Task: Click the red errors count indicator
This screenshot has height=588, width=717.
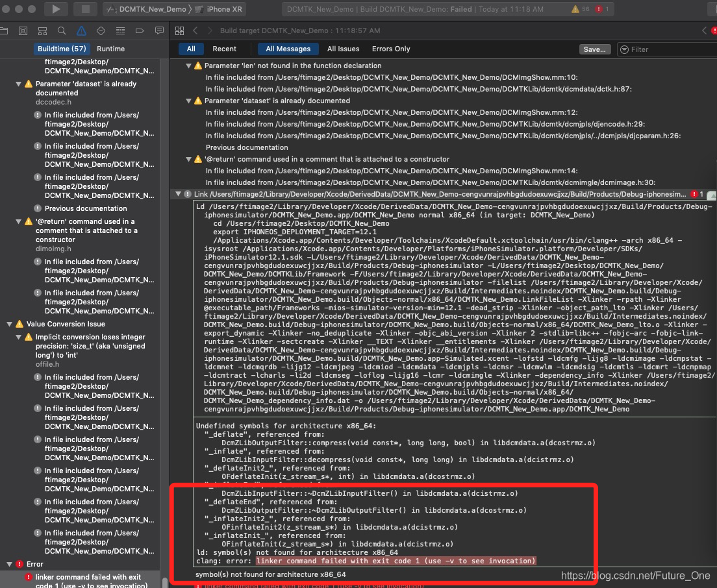Action: [602, 9]
